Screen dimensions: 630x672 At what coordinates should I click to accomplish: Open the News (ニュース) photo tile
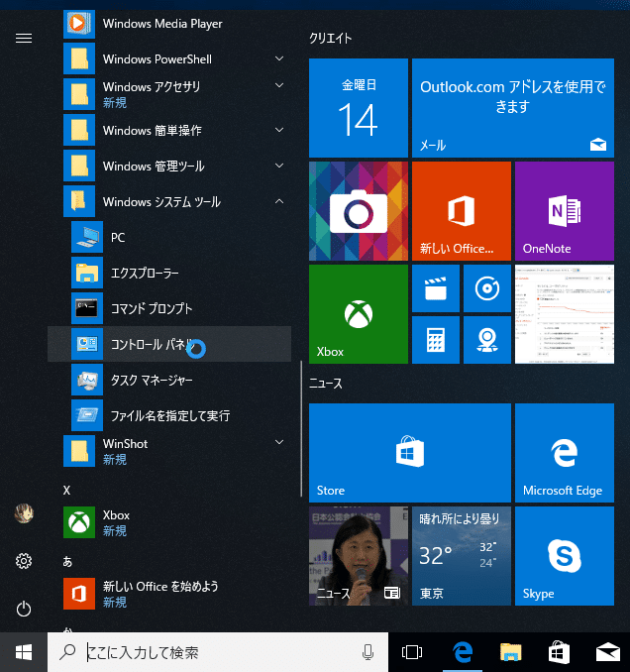coord(359,556)
